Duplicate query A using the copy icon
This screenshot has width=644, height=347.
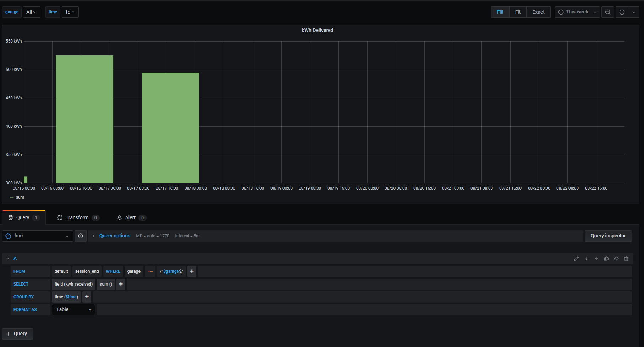pos(606,258)
